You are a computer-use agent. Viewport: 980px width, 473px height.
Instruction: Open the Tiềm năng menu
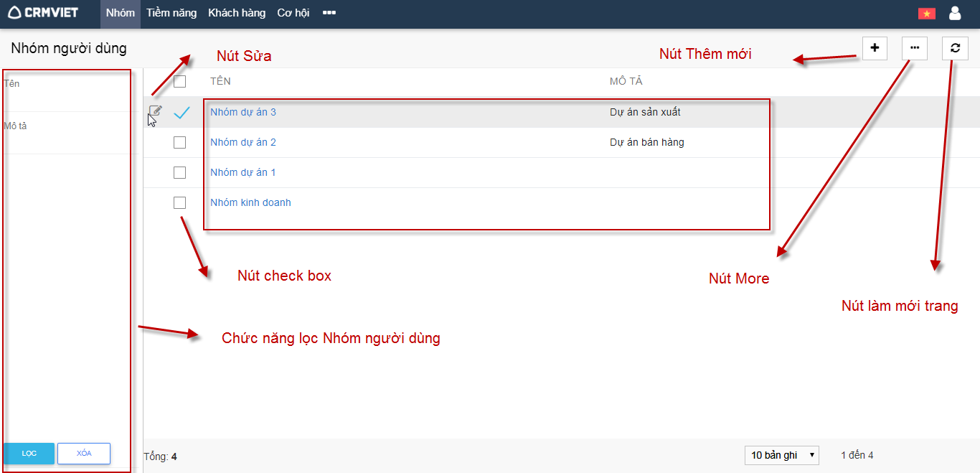(x=171, y=13)
